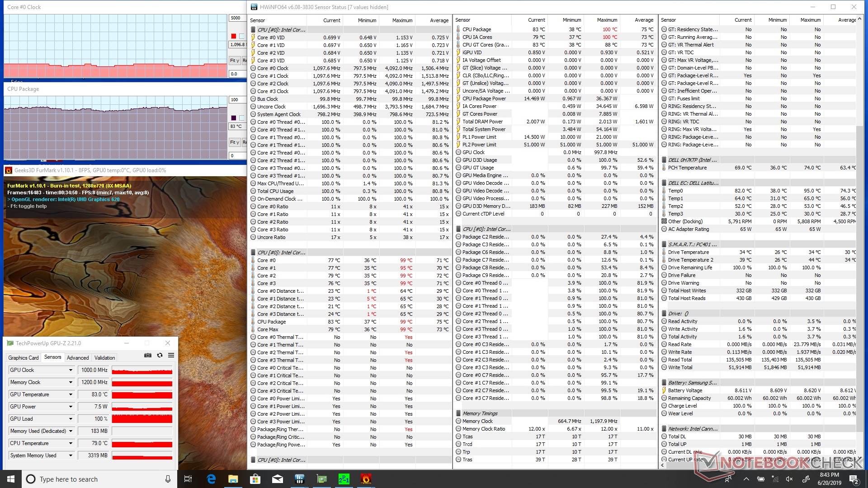Click the dark purple CPU Package color swatch

coord(233,118)
